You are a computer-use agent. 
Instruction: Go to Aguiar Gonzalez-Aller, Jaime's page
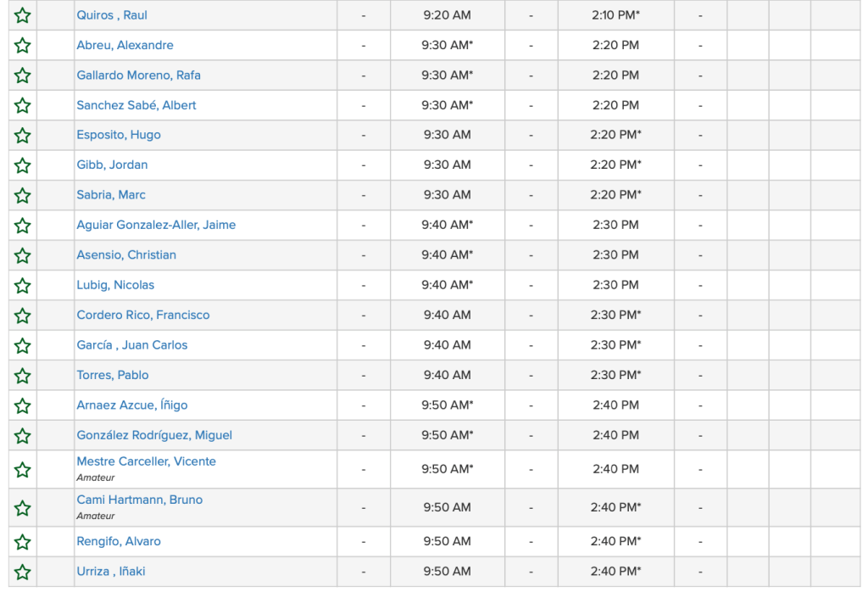[156, 225]
